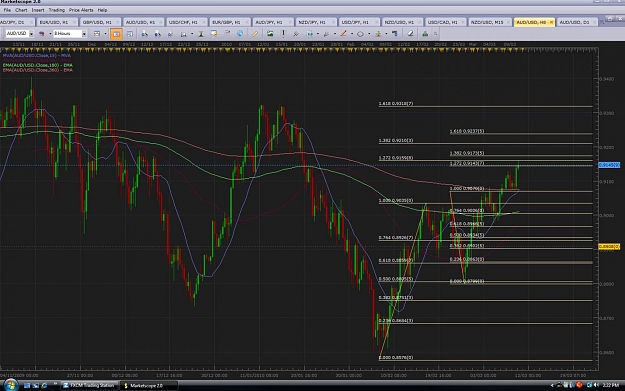Click the chart window icon with yellow note
Image resolution: width=625 pixels, height=391 pixels.
click(214, 33)
